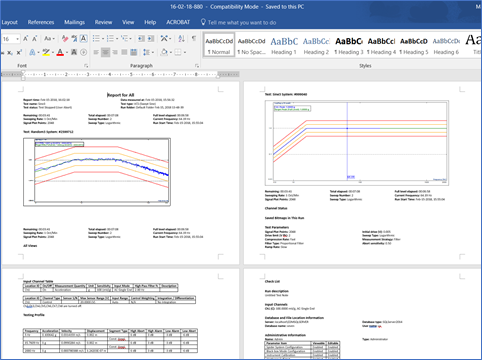
Task: Apply yellow text highlight color
Action: (46, 52)
